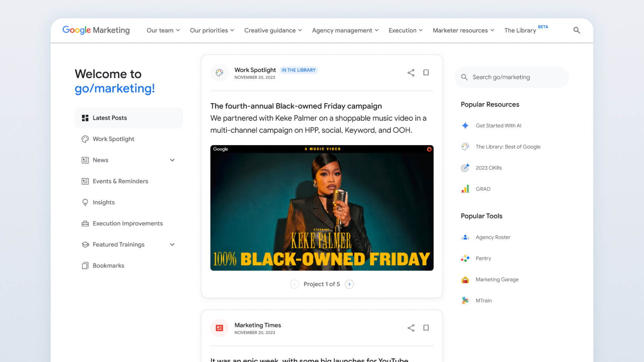Go to next project in carousel
Viewport: 644px width, 362px height.
pyautogui.click(x=350, y=284)
